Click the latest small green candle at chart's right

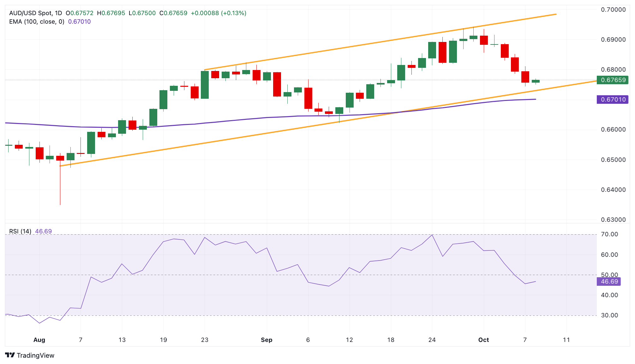536,81
